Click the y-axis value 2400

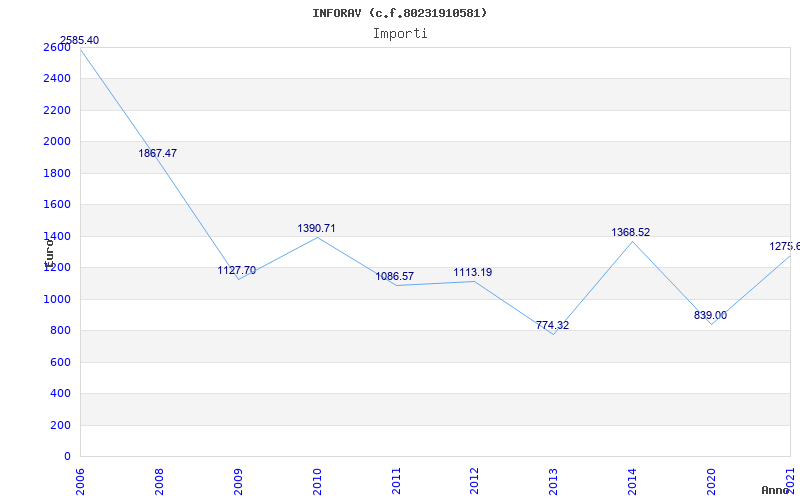[x=57, y=79]
